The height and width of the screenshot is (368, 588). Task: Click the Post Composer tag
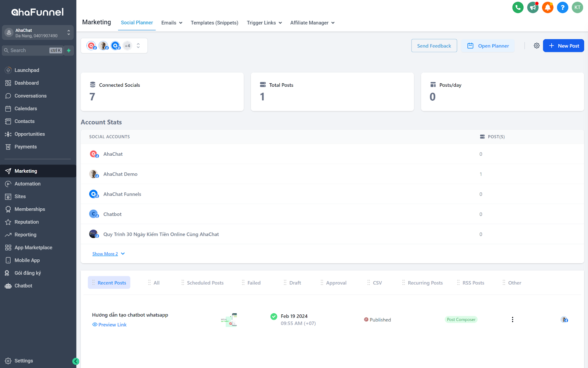(461, 320)
